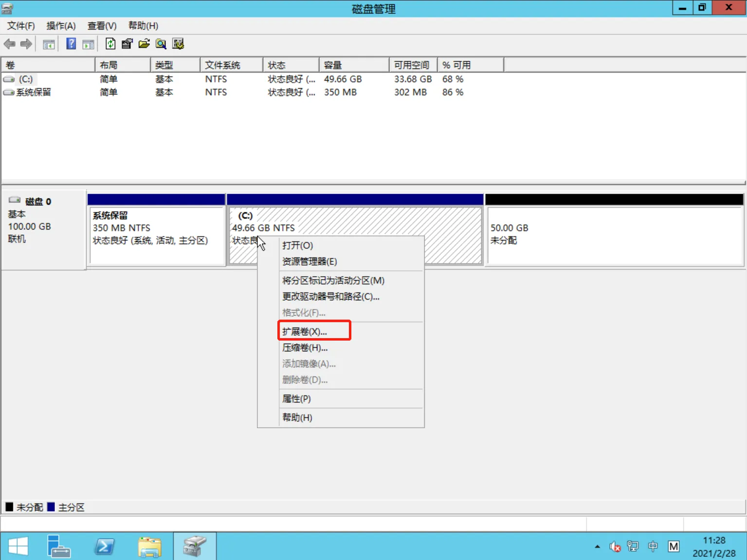
Task: Click the open folder toolbar icon
Action: pyautogui.click(x=144, y=44)
